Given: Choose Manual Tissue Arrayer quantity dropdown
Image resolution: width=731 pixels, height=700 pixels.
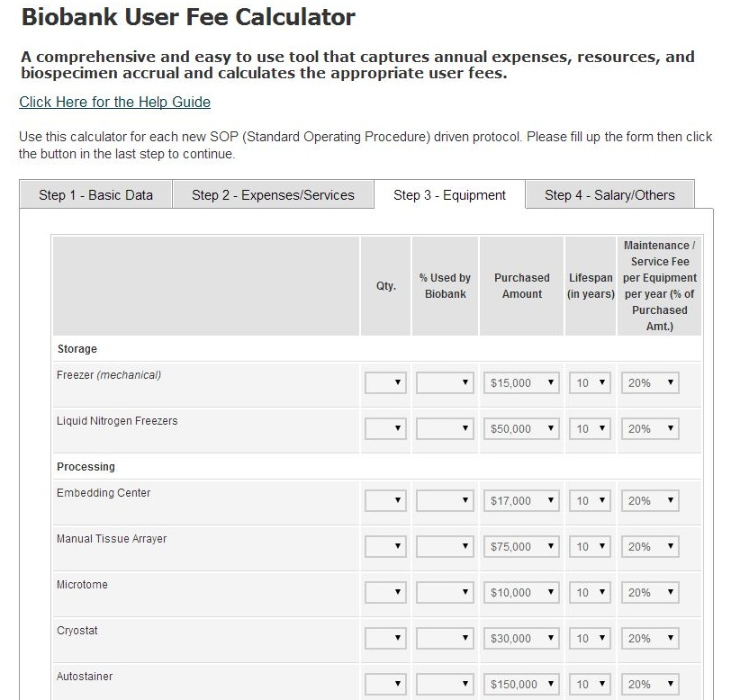Looking at the screenshot, I should click(385, 547).
